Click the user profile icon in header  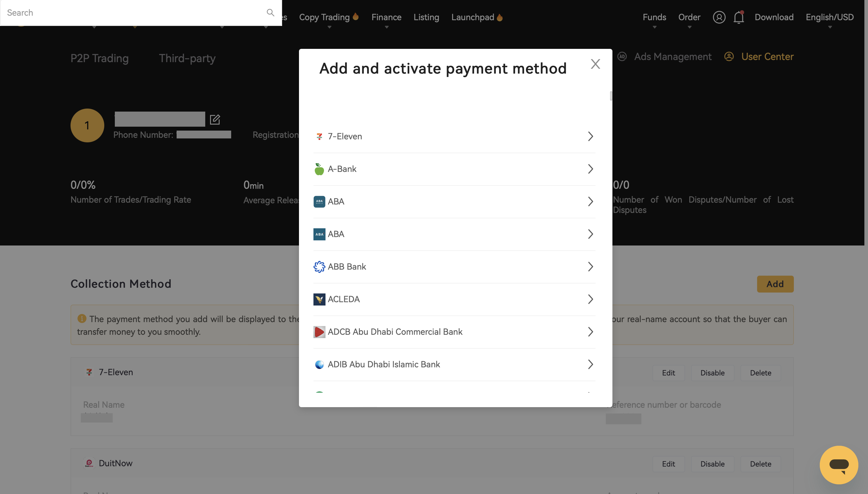point(719,17)
